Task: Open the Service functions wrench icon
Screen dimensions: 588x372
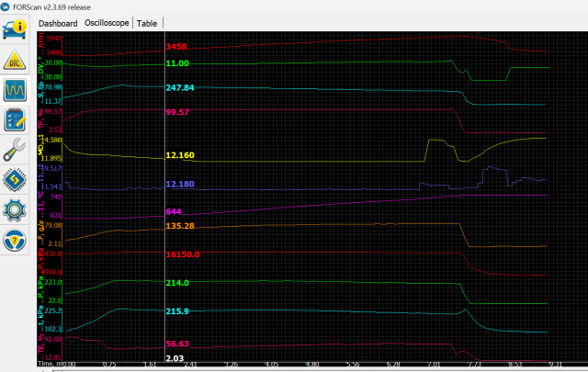Action: pyautogui.click(x=17, y=150)
